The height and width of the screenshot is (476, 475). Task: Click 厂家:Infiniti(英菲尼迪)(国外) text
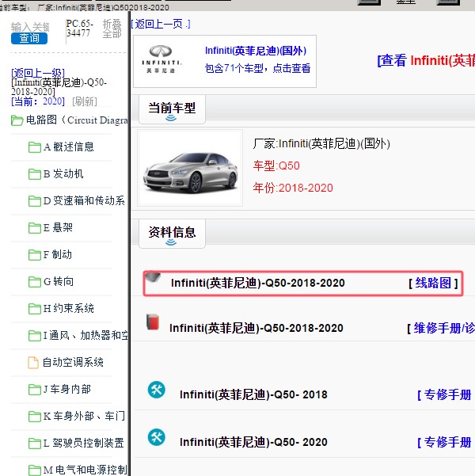click(321, 143)
